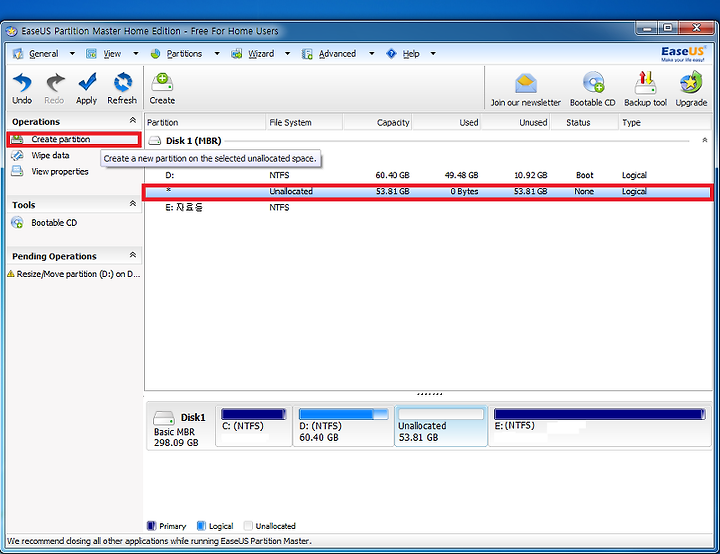
Task: Expand the dropdown arrow next to General
Action: tap(72, 54)
